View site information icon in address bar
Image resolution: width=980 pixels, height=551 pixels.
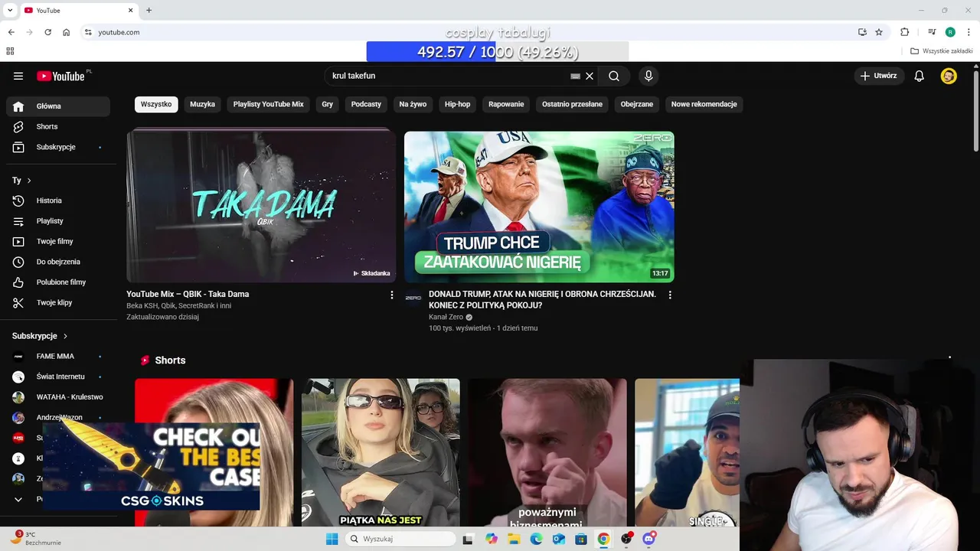88,32
